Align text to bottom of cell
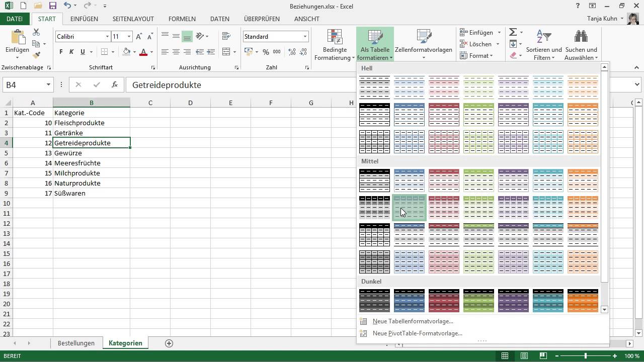 pyautogui.click(x=187, y=36)
